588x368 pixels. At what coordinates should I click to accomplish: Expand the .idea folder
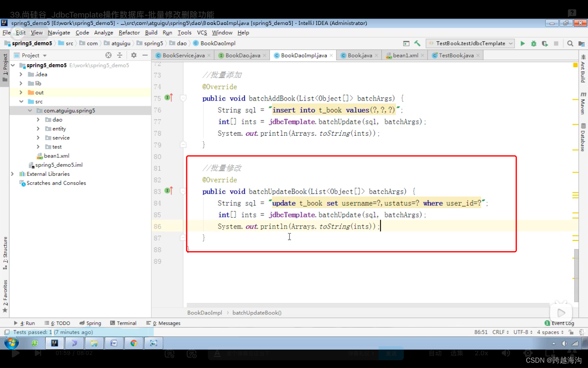tap(21, 74)
